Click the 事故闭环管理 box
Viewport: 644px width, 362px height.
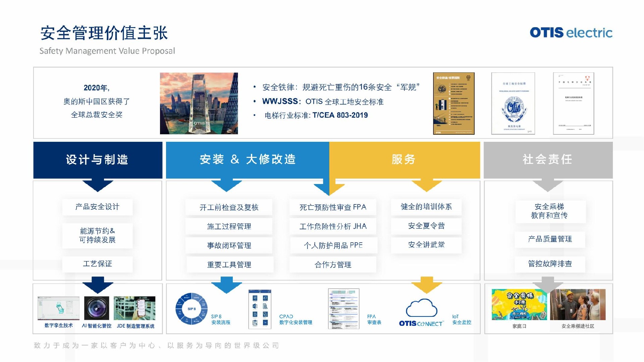click(229, 245)
